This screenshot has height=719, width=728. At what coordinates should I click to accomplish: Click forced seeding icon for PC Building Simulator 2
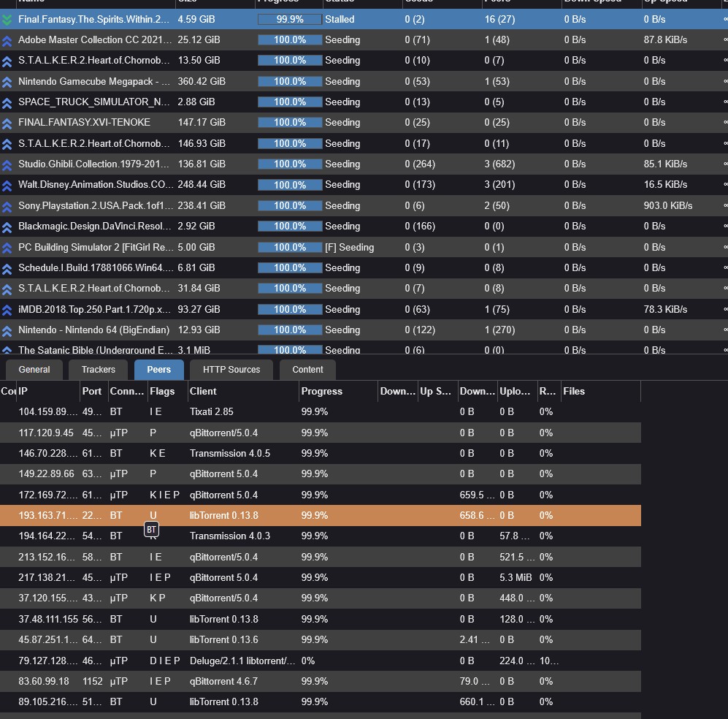[x=7, y=248]
